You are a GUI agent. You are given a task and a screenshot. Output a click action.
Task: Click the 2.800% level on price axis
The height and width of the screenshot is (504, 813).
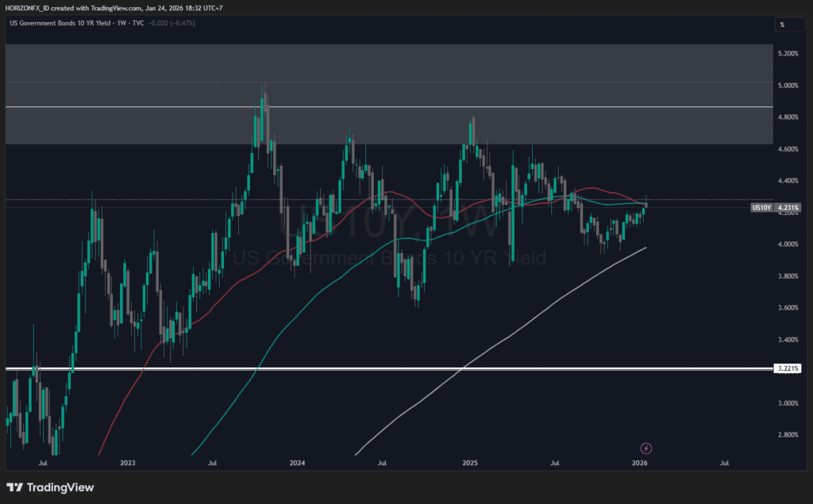click(789, 435)
